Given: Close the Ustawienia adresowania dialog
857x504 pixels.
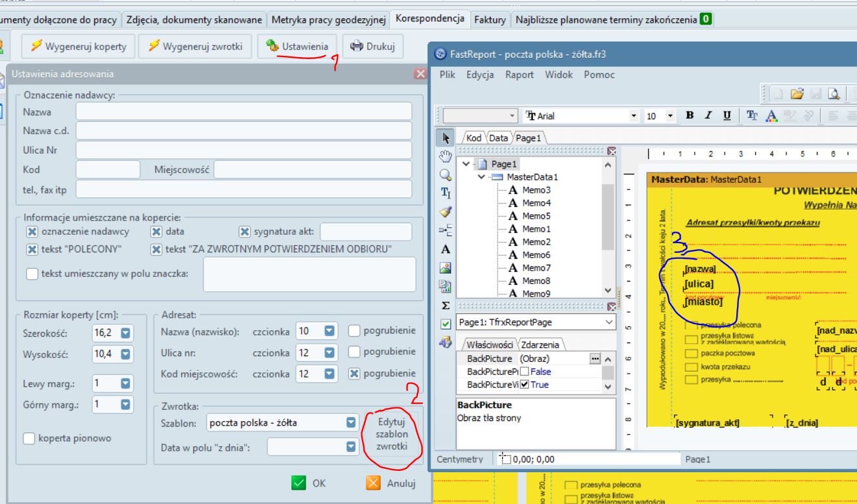Looking at the screenshot, I should point(420,75).
